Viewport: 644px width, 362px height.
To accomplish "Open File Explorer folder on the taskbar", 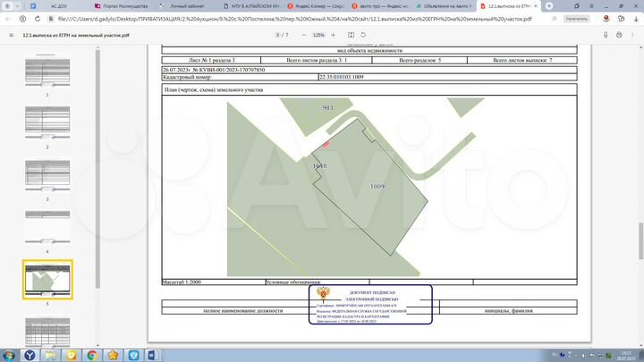I will pos(50,355).
